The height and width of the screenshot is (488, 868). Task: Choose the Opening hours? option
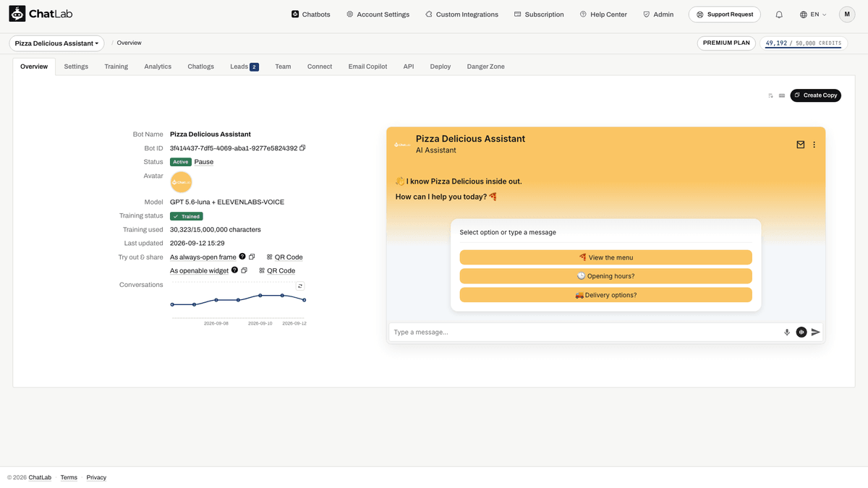(x=606, y=276)
